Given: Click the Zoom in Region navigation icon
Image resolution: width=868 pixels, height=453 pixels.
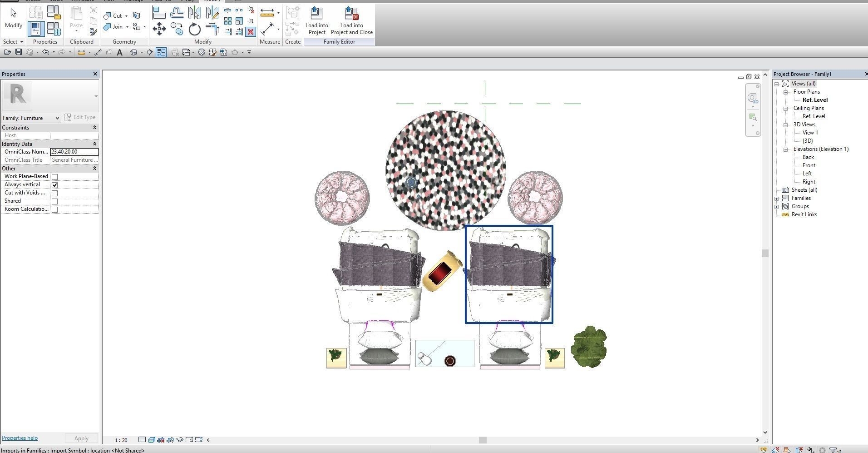Looking at the screenshot, I should point(753,117).
